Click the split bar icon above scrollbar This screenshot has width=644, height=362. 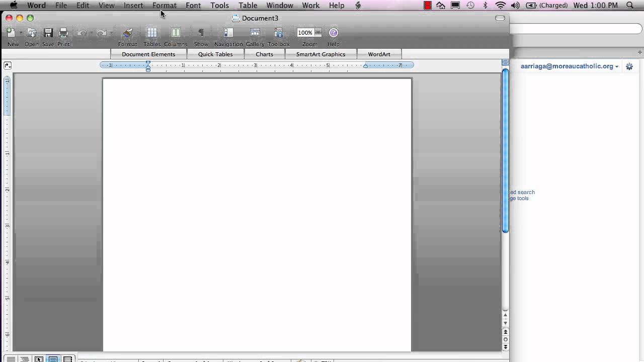click(505, 63)
